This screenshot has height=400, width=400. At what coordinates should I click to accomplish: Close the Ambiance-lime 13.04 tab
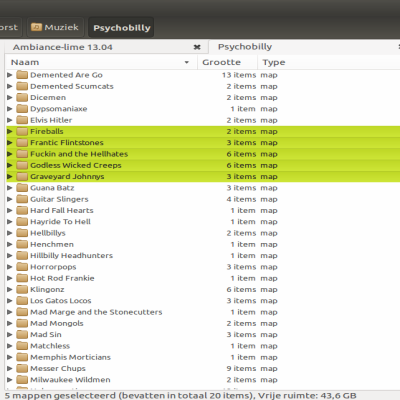pos(197,47)
